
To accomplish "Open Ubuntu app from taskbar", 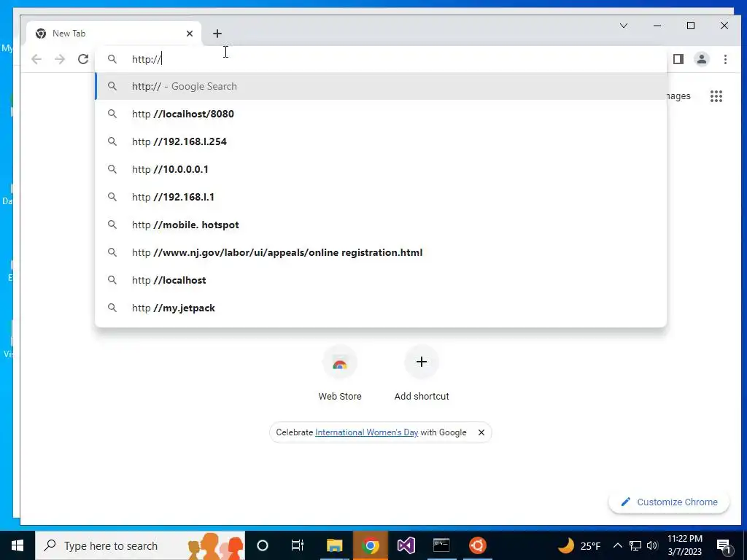I will [x=477, y=545].
